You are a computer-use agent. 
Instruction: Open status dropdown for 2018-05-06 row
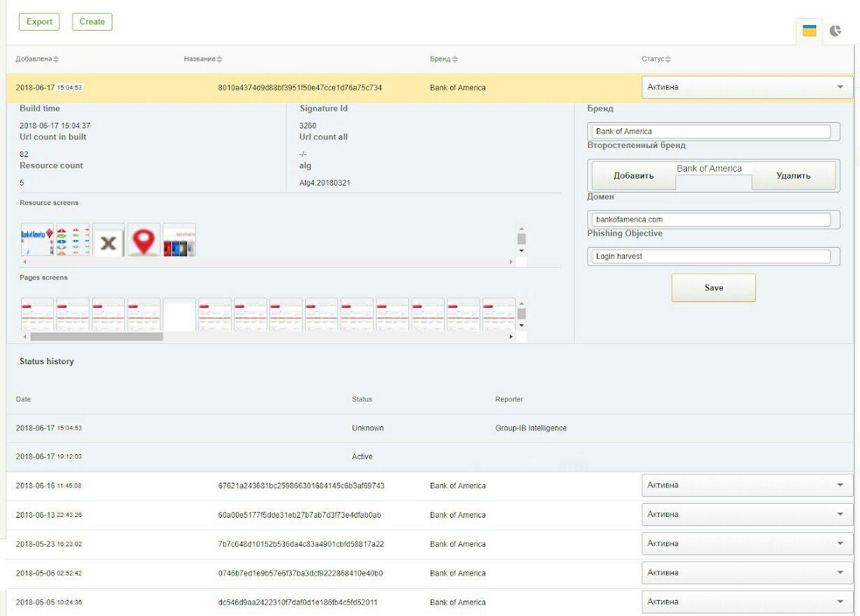click(x=747, y=573)
